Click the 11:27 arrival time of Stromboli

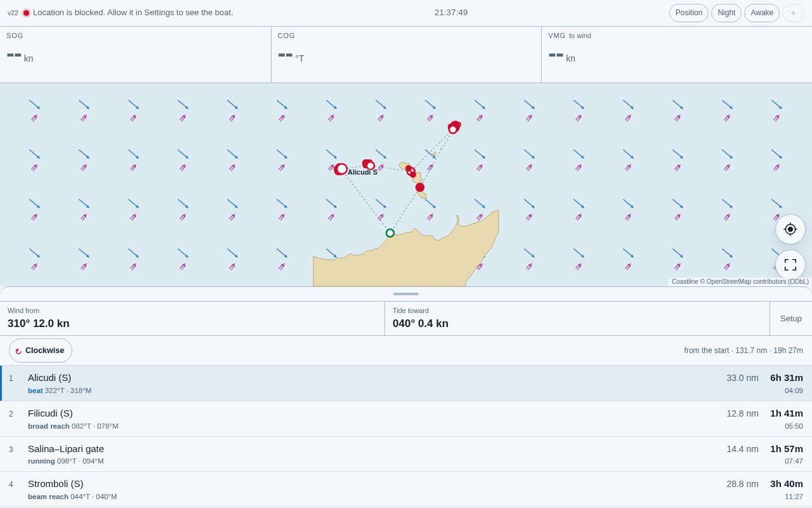(794, 497)
